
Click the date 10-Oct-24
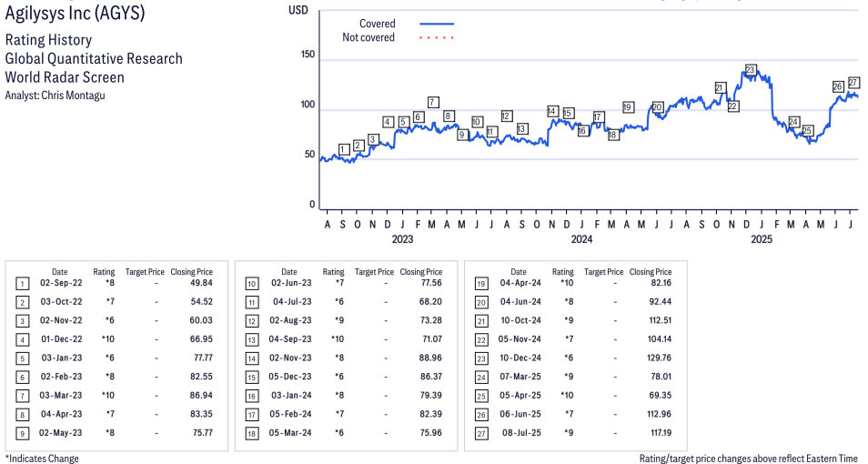click(521, 320)
